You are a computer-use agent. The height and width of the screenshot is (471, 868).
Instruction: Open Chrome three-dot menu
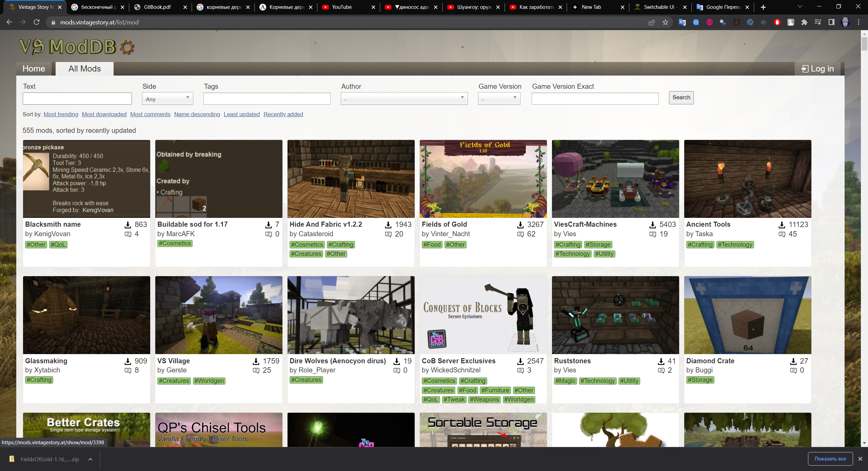(859, 22)
